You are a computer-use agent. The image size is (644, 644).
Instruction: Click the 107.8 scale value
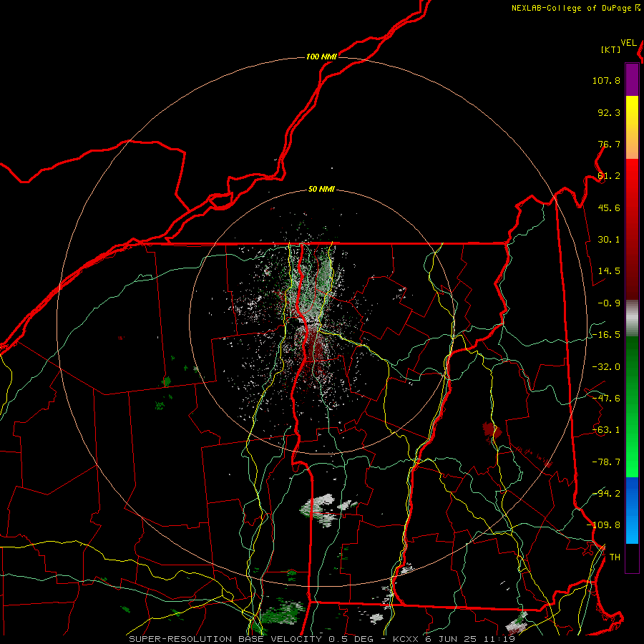pyautogui.click(x=606, y=80)
